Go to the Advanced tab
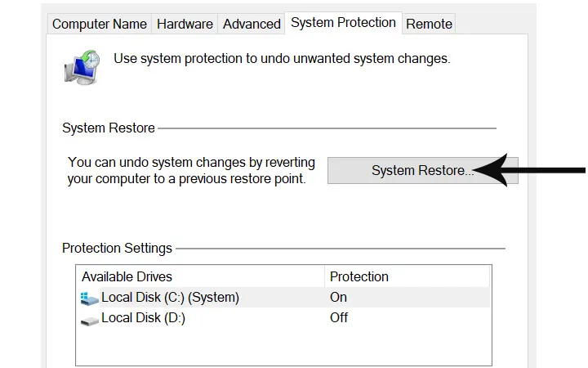Screen dimensions: 588x368 (x=252, y=24)
